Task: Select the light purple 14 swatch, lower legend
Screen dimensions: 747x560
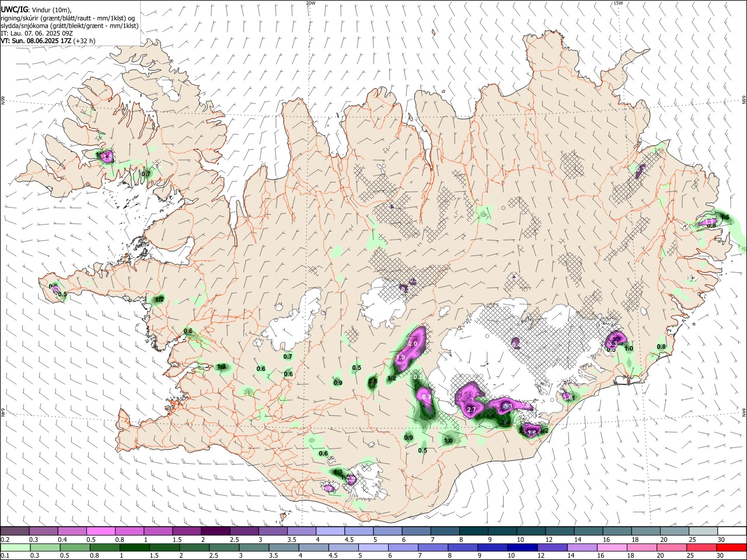Action: pyautogui.click(x=582, y=547)
